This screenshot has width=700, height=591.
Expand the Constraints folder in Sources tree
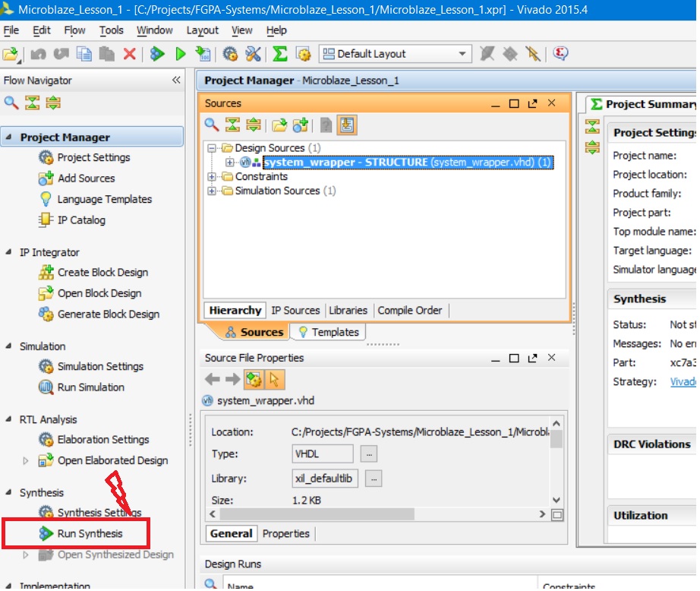pos(212,177)
